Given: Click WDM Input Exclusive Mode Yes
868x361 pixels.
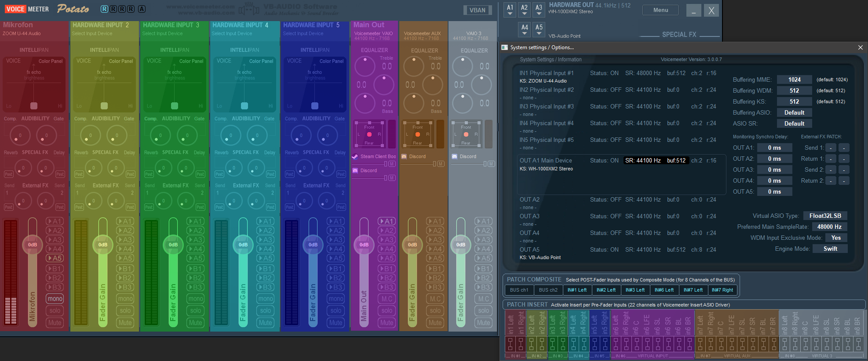Looking at the screenshot, I should [x=836, y=238].
